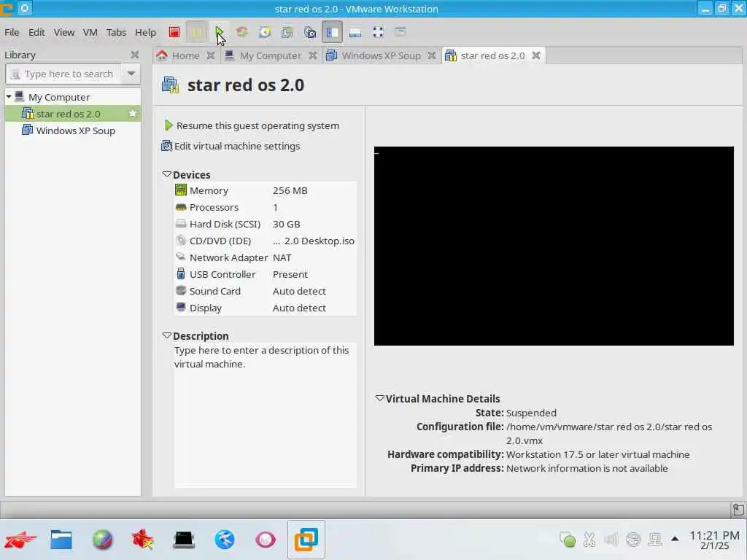Open the Tabs menu
This screenshot has width=747, height=560.
click(116, 32)
